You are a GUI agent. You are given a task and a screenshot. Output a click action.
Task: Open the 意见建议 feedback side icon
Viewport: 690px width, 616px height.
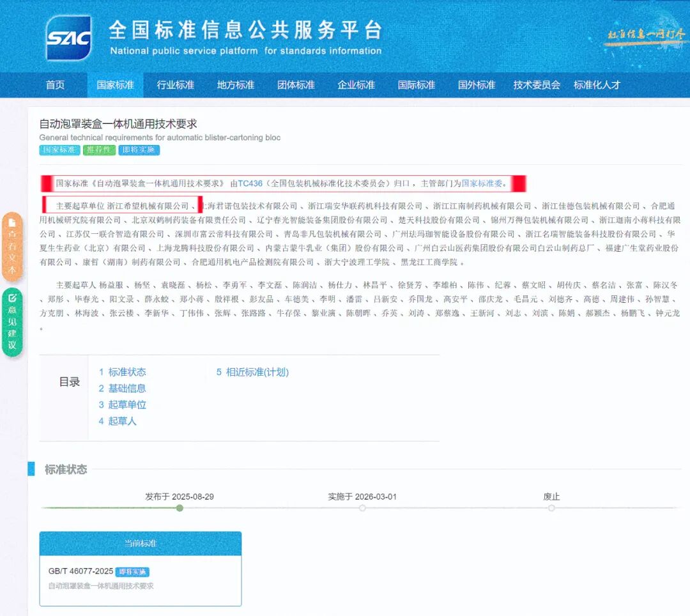(x=12, y=321)
